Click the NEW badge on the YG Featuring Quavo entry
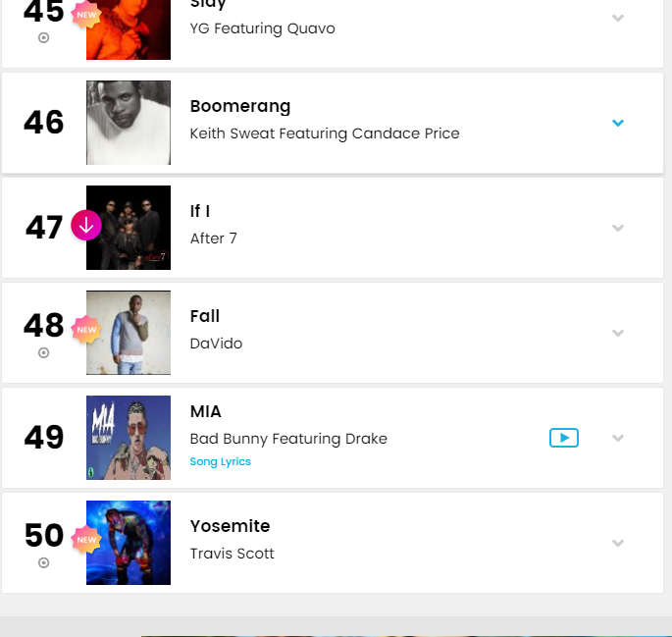This screenshot has width=672, height=637. 86,15
